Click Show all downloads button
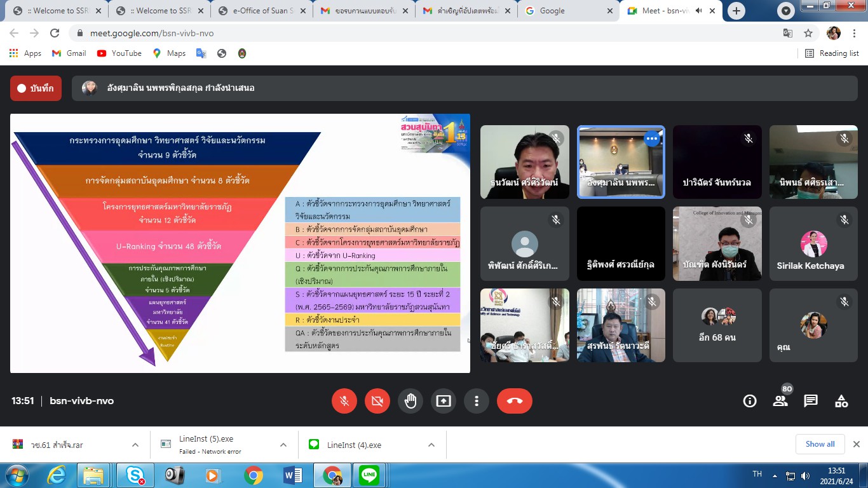Image resolution: width=868 pixels, height=488 pixels. (820, 444)
